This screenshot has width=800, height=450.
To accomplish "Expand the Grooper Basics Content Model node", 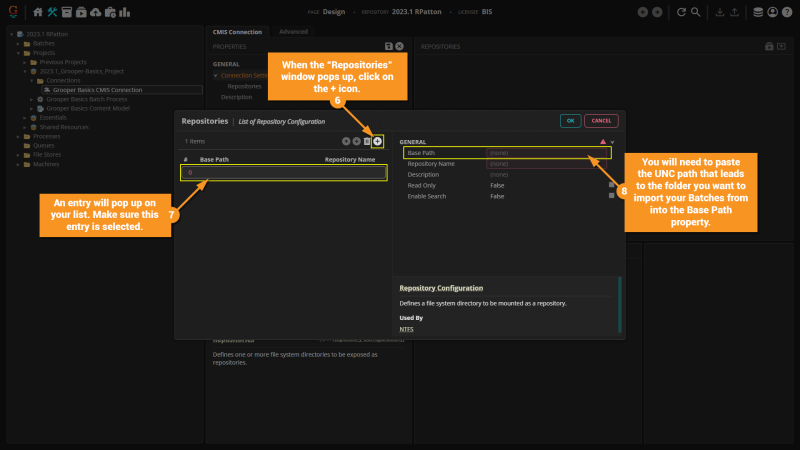I will coord(32,109).
